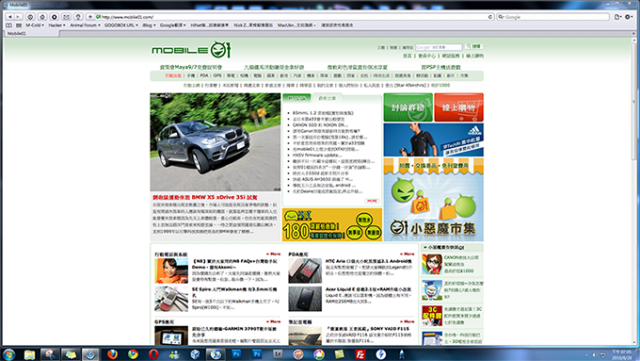The width and height of the screenshot is (640, 361).
Task: Open the CANON 50D article link in the list
Action: coord(320,125)
